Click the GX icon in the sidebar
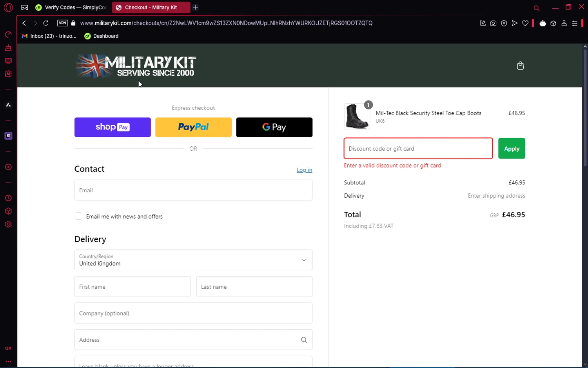588x368 pixels. 8,348
